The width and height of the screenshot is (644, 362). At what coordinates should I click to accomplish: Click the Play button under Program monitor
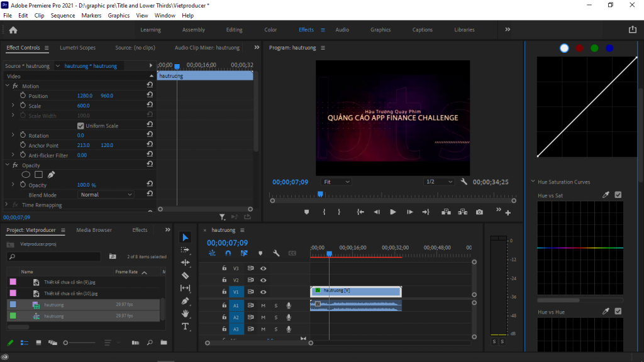pyautogui.click(x=392, y=212)
